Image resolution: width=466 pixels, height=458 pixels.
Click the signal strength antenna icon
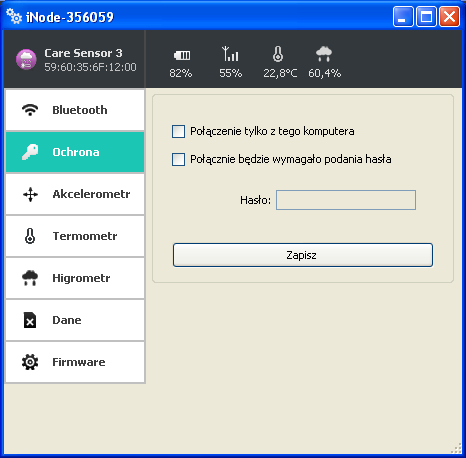pos(230,54)
